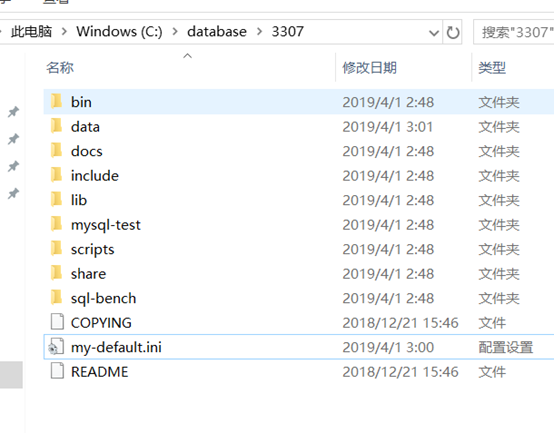Select the lib folder icon
Viewport: 554px width, 433px height.
pyautogui.click(x=57, y=200)
